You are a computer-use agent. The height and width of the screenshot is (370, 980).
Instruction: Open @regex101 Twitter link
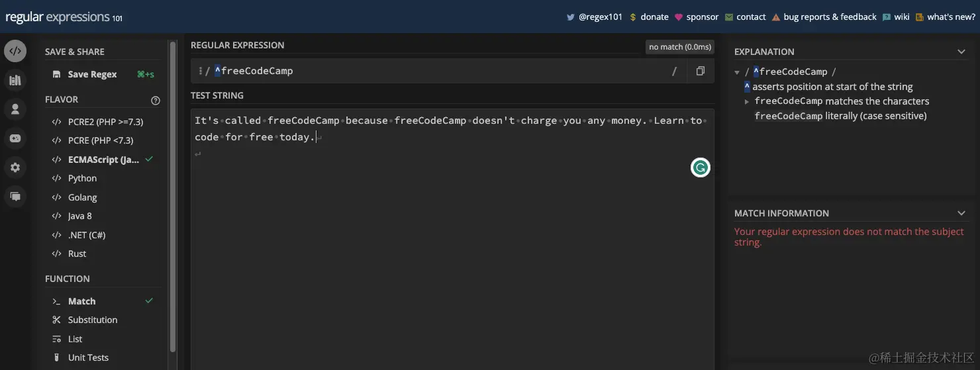(601, 17)
